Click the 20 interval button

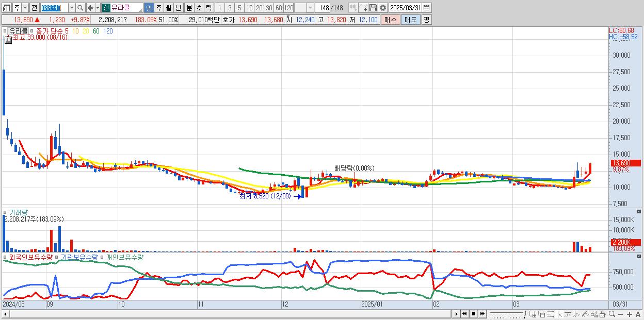[259, 8]
